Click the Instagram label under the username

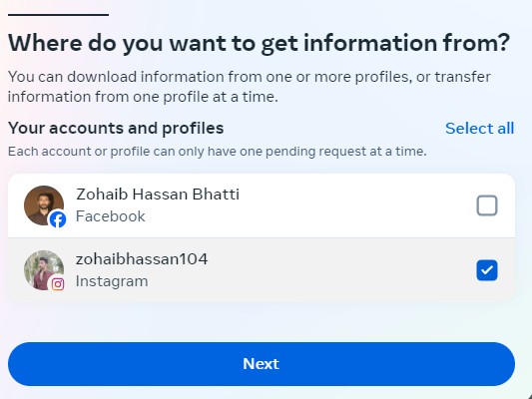pyautogui.click(x=112, y=281)
